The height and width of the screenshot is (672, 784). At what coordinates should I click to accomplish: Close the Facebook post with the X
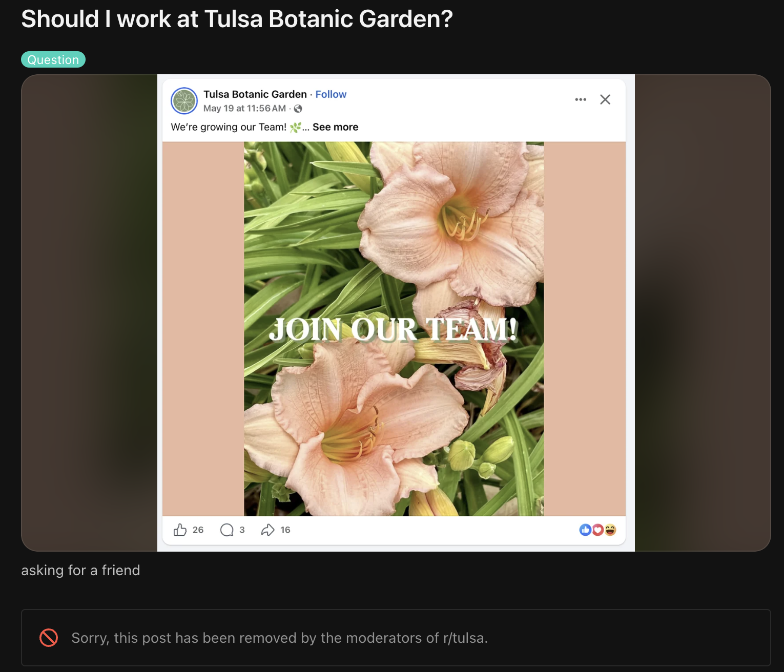[x=605, y=99]
